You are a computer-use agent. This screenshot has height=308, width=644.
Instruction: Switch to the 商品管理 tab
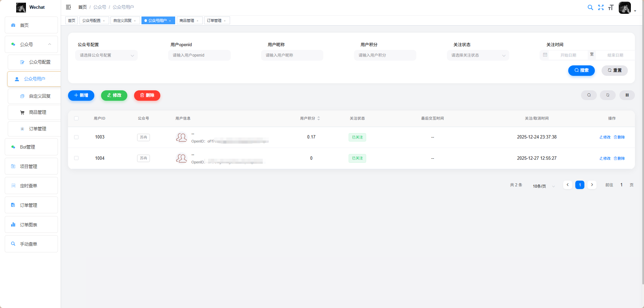[x=187, y=21]
